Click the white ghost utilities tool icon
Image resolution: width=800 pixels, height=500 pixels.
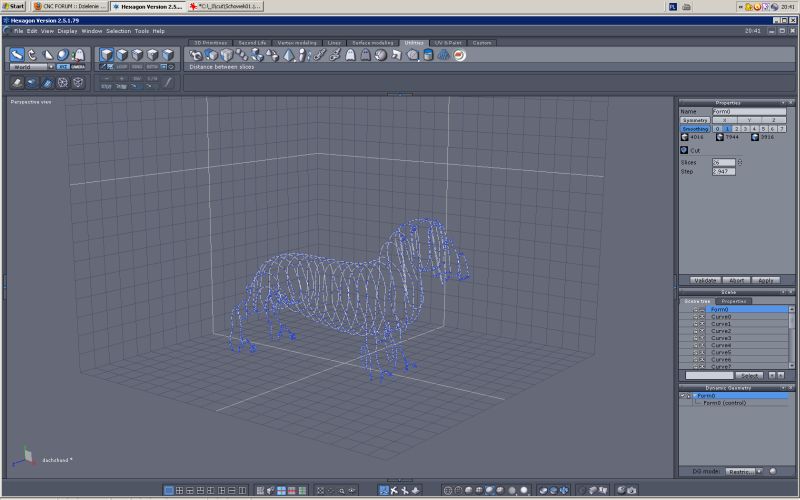pos(350,55)
